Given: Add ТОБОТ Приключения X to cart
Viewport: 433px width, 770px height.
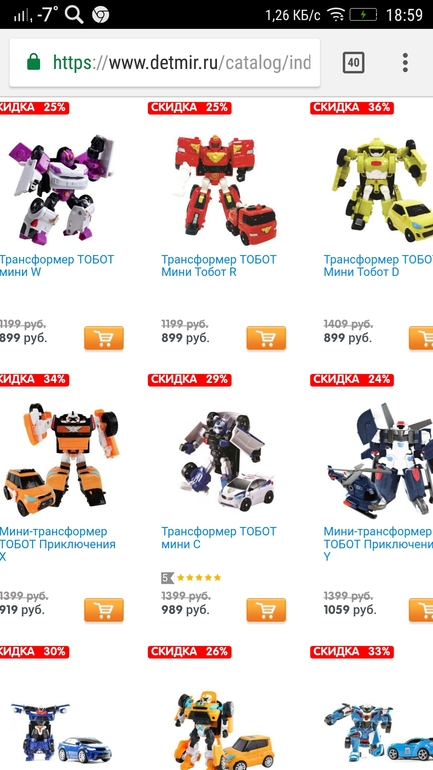Looking at the screenshot, I should click(104, 610).
